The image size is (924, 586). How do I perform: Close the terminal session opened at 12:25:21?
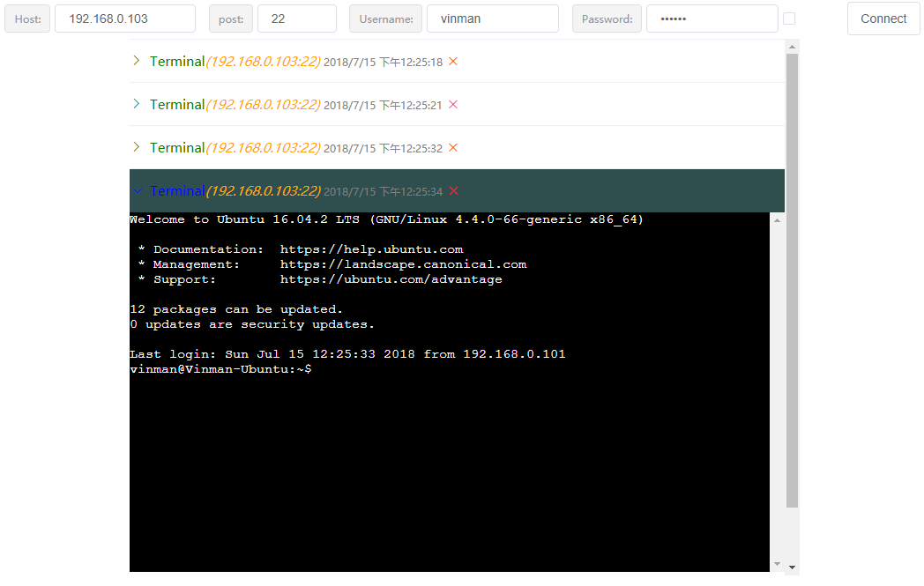452,104
